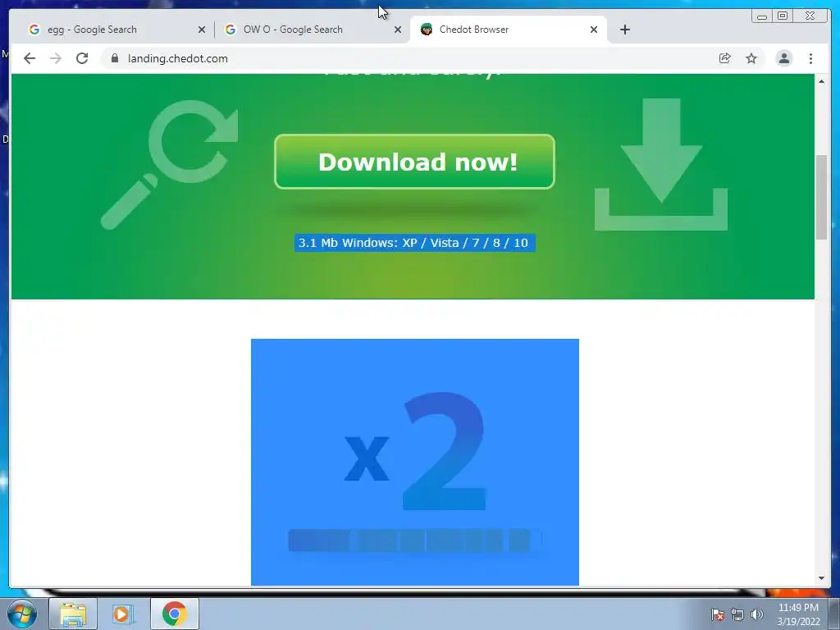Close the 'egg - Google Search' tab
Screen dimensions: 840x630
click(x=202, y=30)
